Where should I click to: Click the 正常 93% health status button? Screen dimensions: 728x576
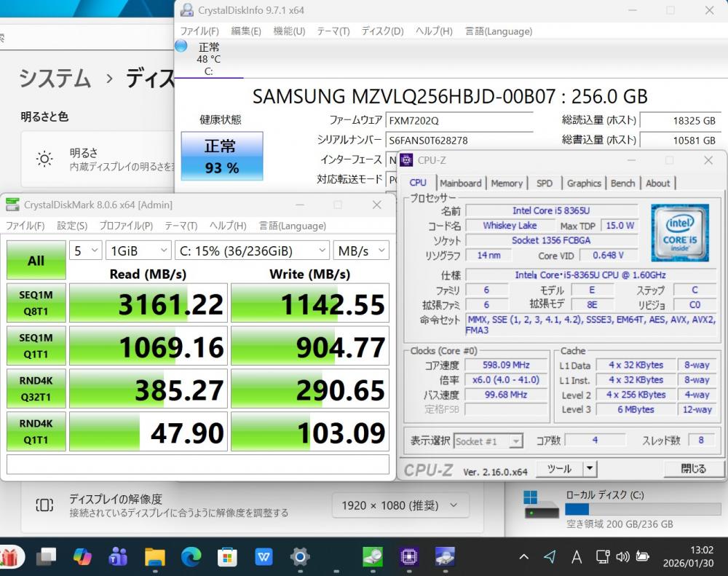[x=221, y=156]
